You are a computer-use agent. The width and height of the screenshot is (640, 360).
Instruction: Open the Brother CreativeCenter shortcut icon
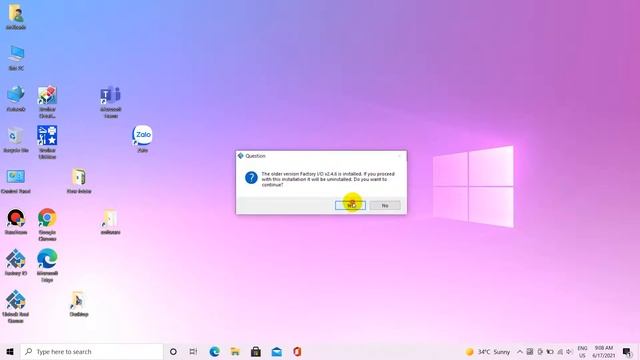tap(47, 102)
